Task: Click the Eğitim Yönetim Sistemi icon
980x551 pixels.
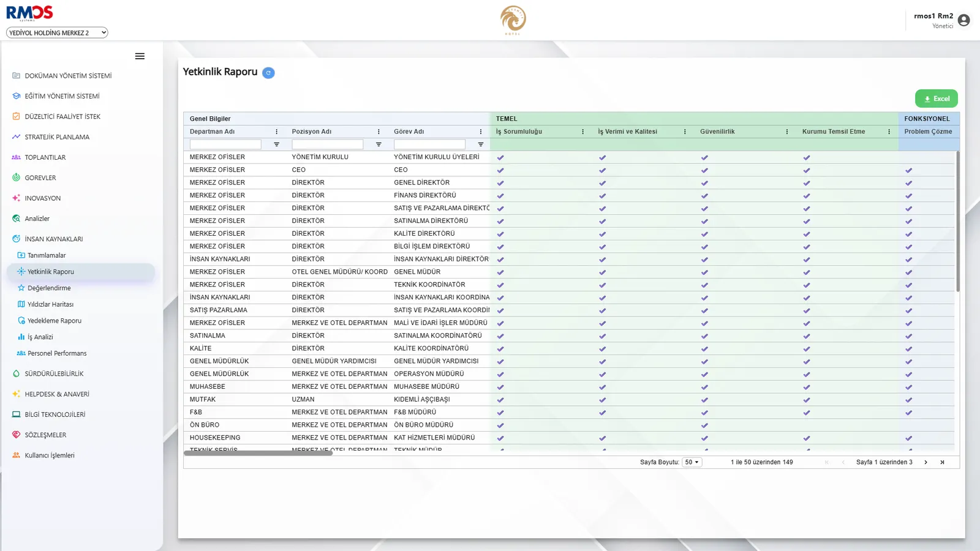Action: click(17, 96)
